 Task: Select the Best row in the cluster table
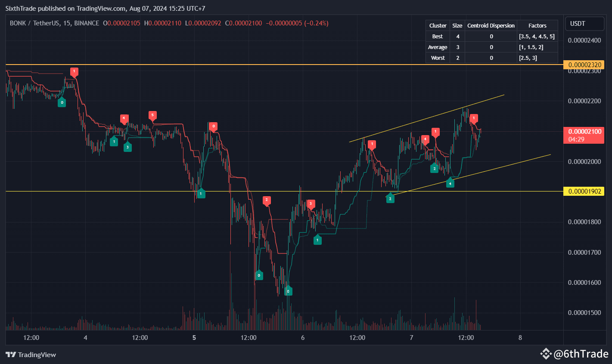tap(437, 36)
